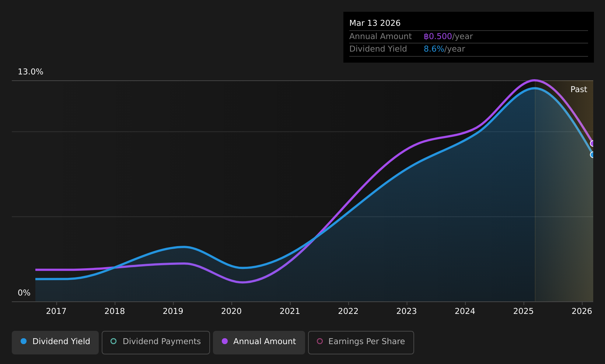Viewport: 605px width, 364px height.
Task: Click the 8.6%/year tooltip value
Action: pyautogui.click(x=444, y=49)
